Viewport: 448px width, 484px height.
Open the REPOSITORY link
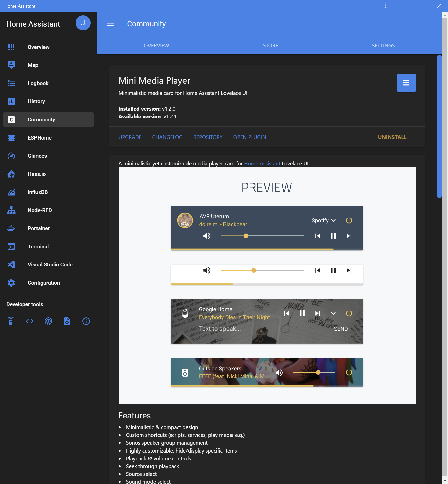(x=208, y=137)
